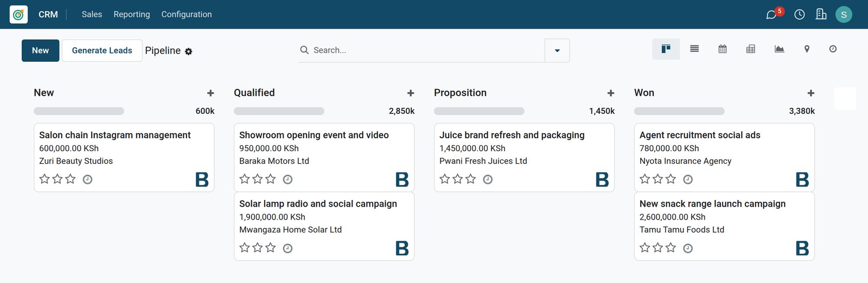
Task: Open the company switcher building icon
Action: click(x=821, y=15)
